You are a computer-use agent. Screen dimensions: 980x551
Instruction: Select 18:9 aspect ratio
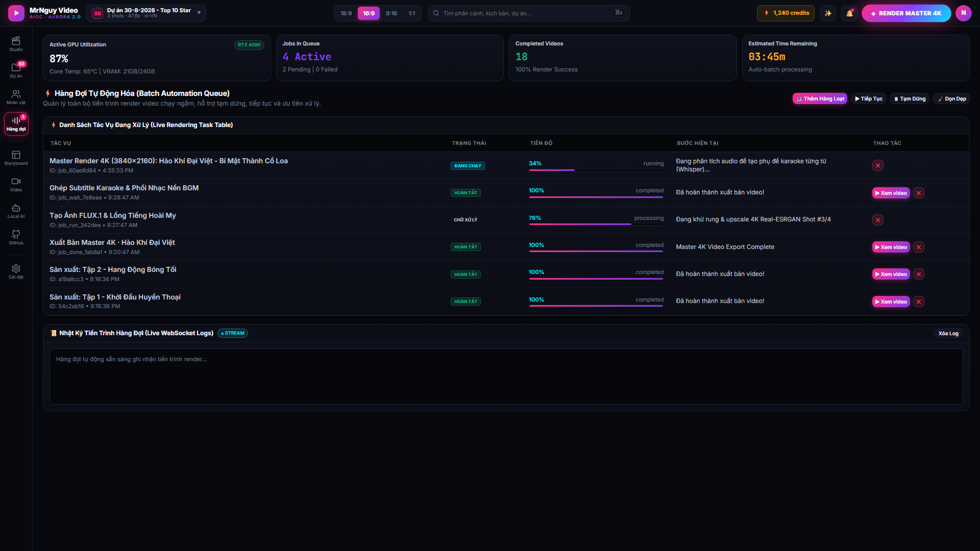(x=346, y=13)
